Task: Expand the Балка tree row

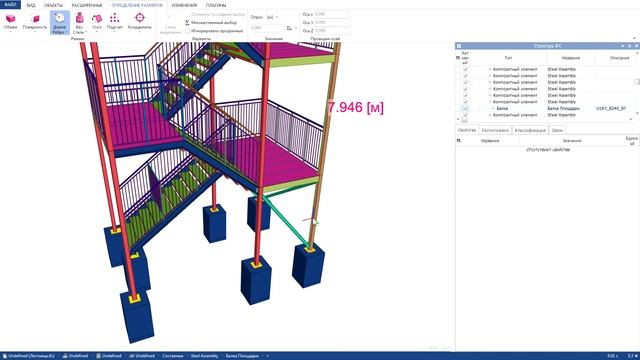Action: click(493, 109)
